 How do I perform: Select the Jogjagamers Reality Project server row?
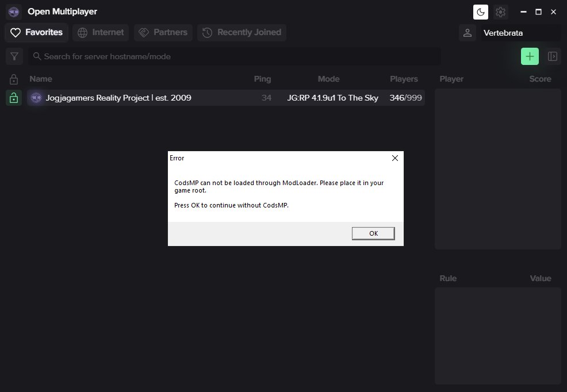[x=226, y=98]
